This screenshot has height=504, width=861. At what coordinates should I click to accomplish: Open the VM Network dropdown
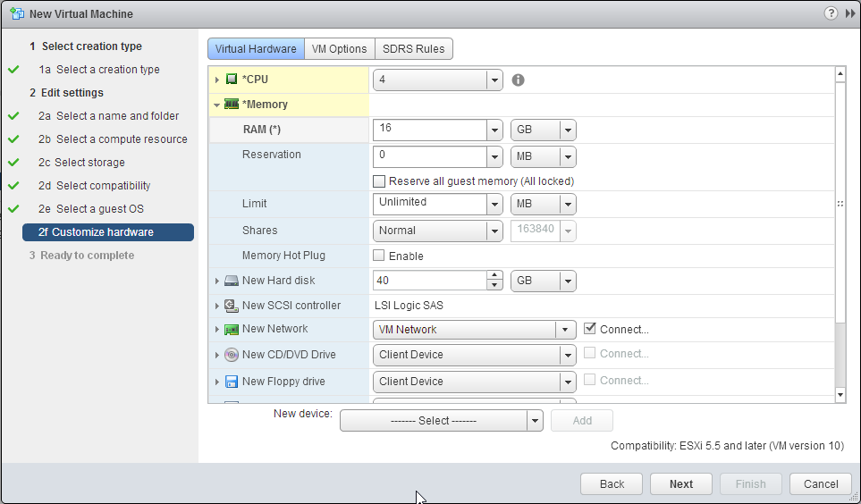475,330
